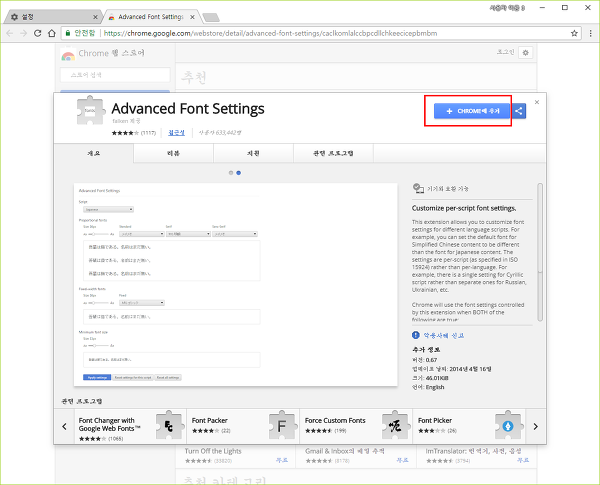The image size is (600, 485).
Task: Open a new tab
Action: [x=211, y=17]
